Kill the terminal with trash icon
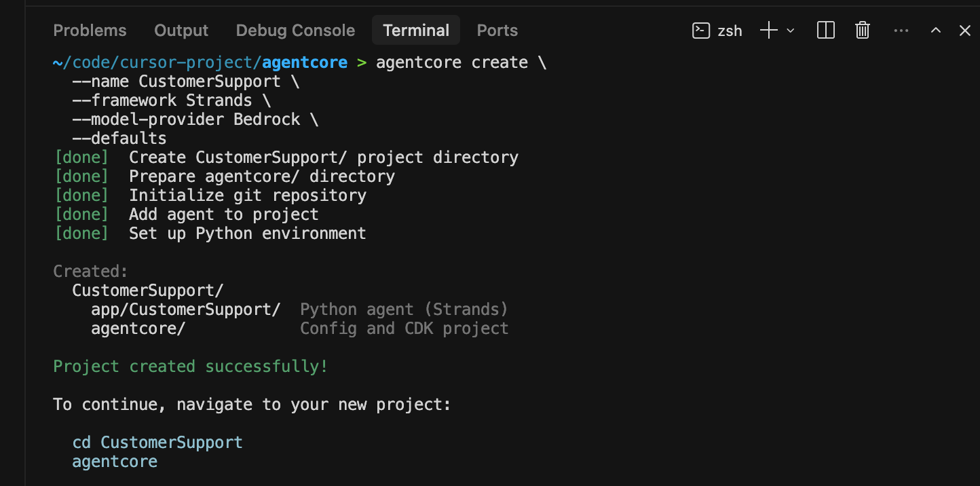Viewport: 980px width, 486px height. [862, 31]
